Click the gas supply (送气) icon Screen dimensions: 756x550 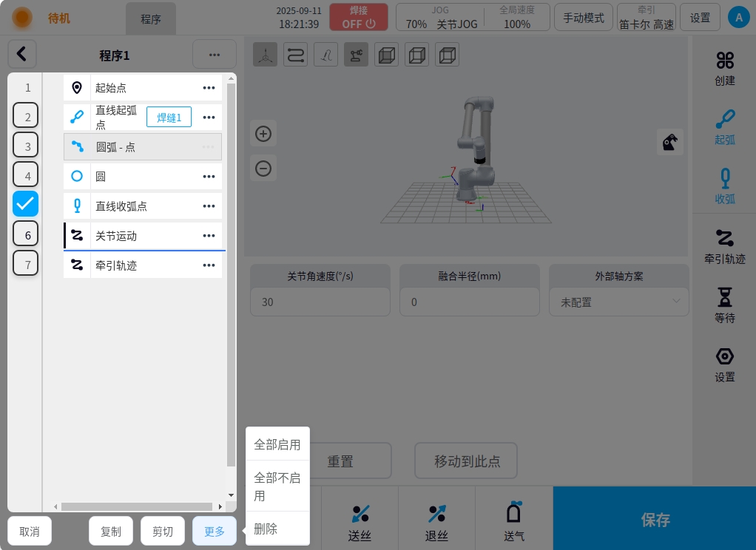pyautogui.click(x=513, y=512)
